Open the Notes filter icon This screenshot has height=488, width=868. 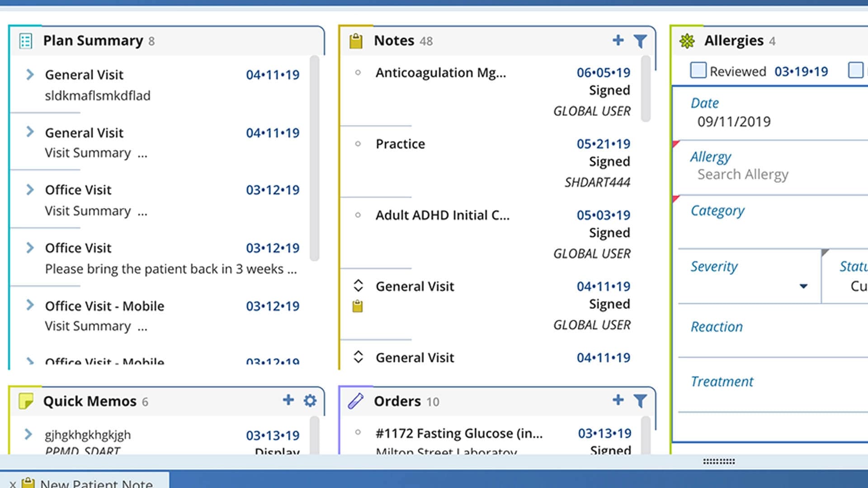[640, 41]
